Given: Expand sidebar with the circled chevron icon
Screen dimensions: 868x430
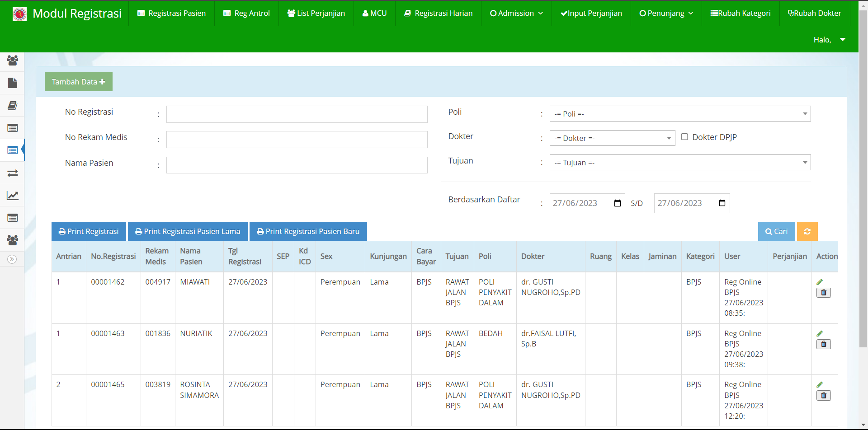Looking at the screenshot, I should 12,259.
